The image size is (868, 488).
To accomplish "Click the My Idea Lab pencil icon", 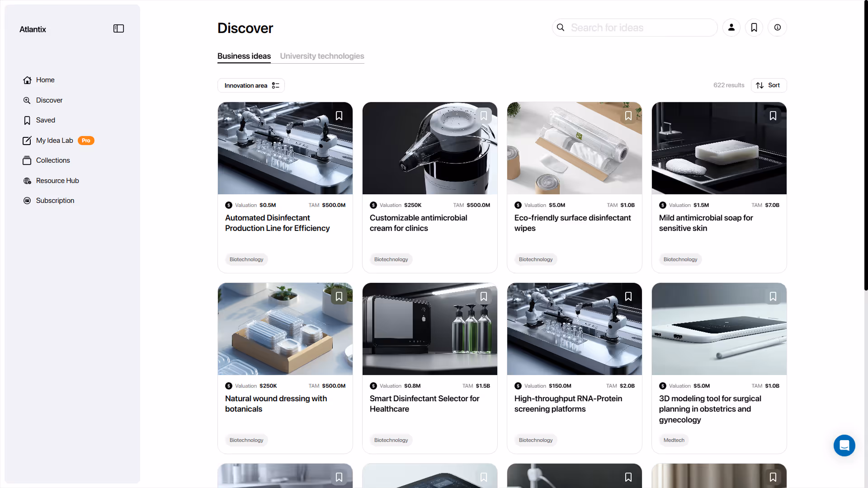I will (27, 141).
